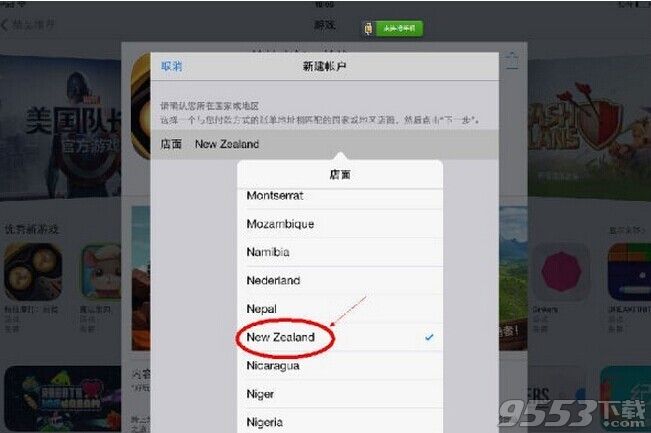651x433 pixels.
Task: Choose Nederland from the country list
Action: 340,280
